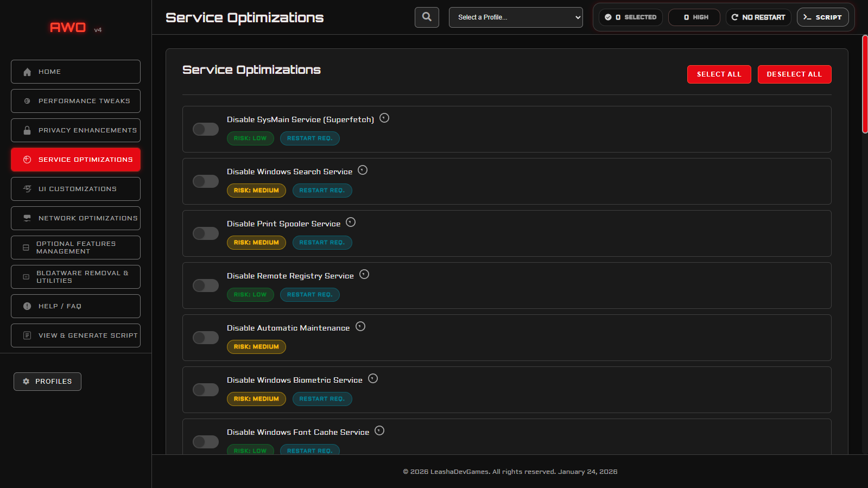Image resolution: width=868 pixels, height=488 pixels.
Task: Open the Script panel button in header
Action: click(x=822, y=17)
